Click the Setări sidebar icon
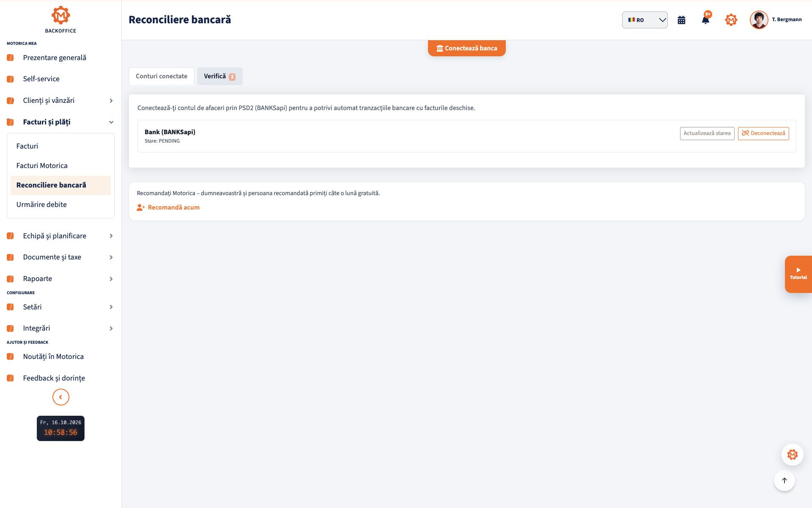This screenshot has height=508, width=812. click(x=10, y=307)
